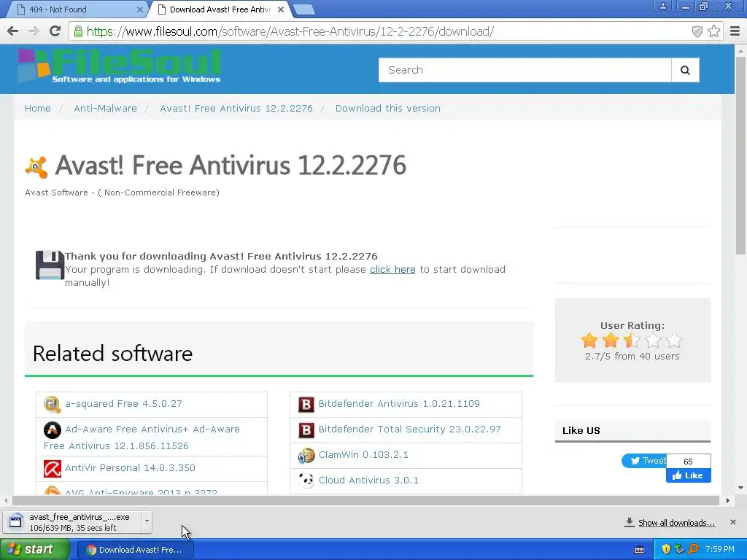Click the horizontal scrollbar thumb
This screenshot has height=560, width=747.
click(365, 500)
